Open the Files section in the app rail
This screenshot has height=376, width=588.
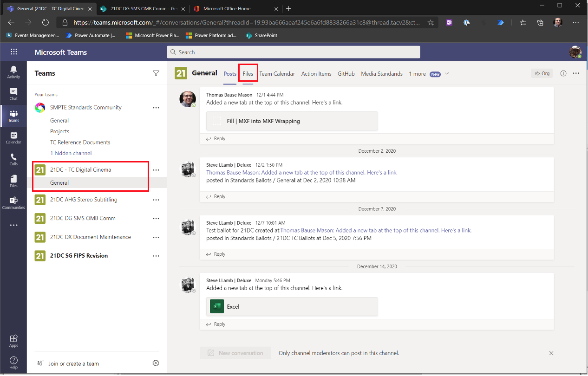(13, 180)
